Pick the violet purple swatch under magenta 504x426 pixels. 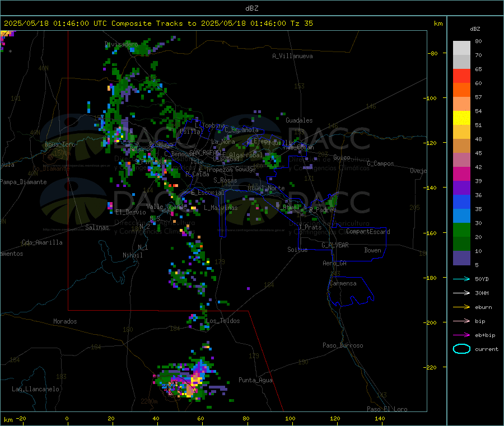(461, 188)
